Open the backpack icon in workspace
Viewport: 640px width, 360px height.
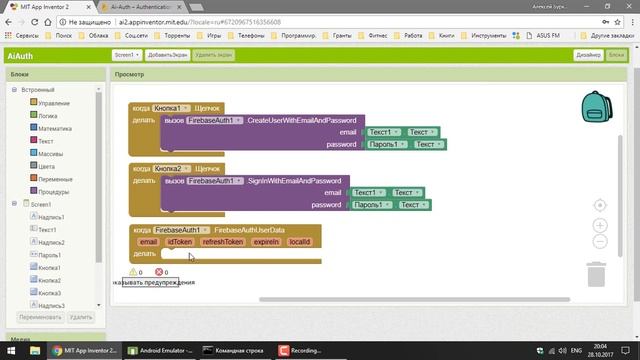coord(597,107)
